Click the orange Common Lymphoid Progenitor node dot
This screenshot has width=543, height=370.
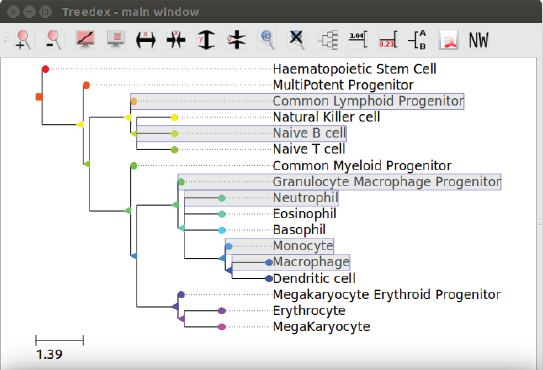(x=134, y=101)
